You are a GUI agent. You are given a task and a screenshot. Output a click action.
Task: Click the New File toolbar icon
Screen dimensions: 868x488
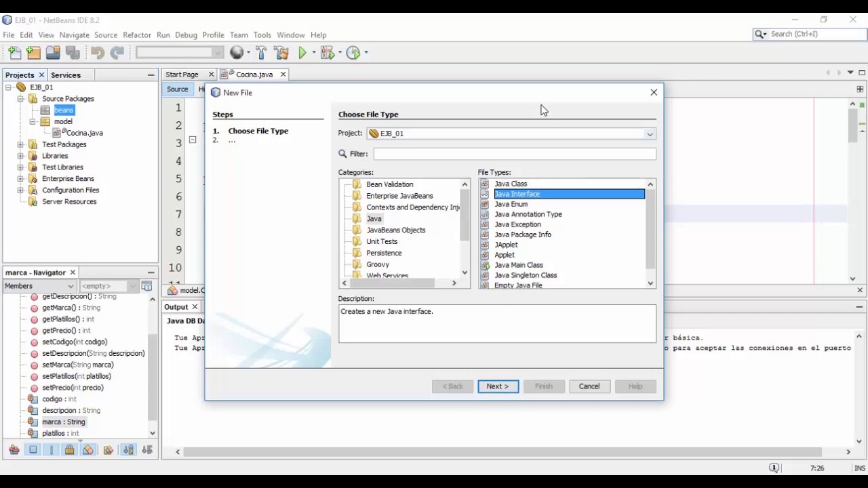15,53
